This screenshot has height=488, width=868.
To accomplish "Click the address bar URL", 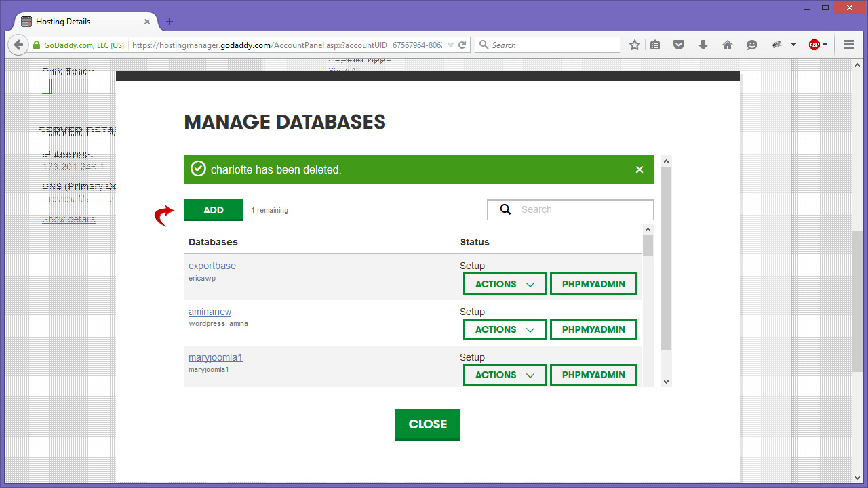I will click(287, 45).
